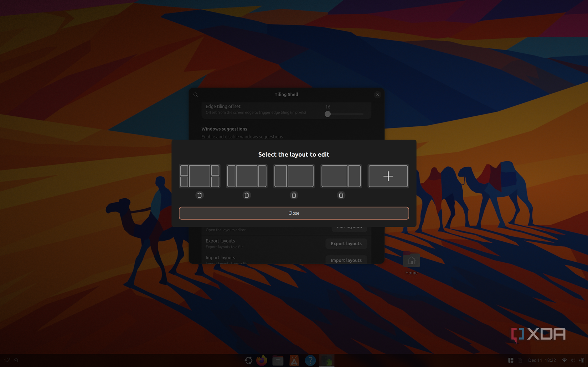
Task: Click the Edge tiling offset slider
Action: pyautogui.click(x=344, y=114)
